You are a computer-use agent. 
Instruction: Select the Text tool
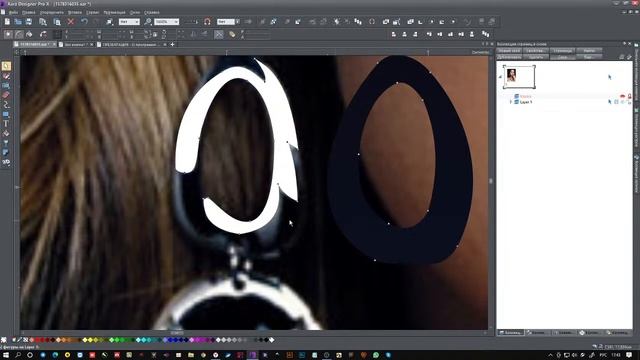pos(6,124)
